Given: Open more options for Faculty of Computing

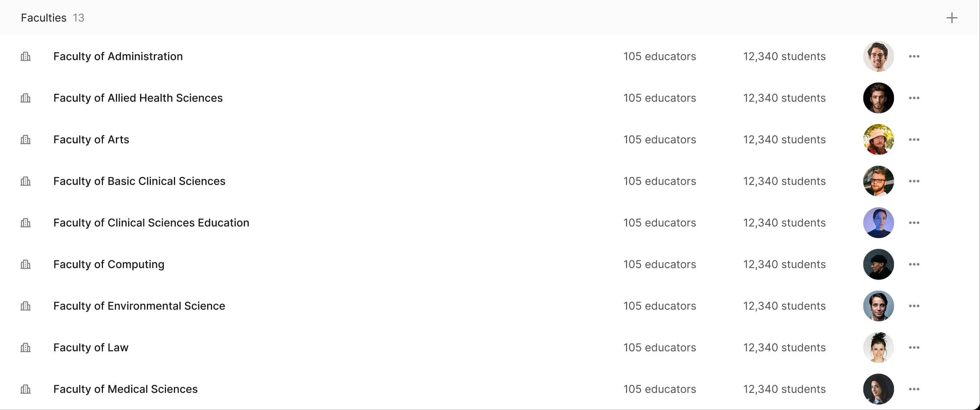Looking at the screenshot, I should [914, 264].
